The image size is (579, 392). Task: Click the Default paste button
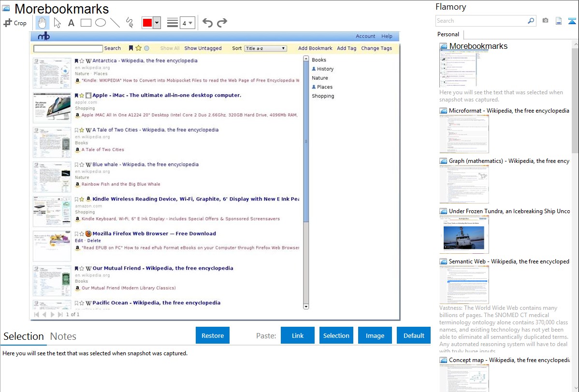[414, 335]
